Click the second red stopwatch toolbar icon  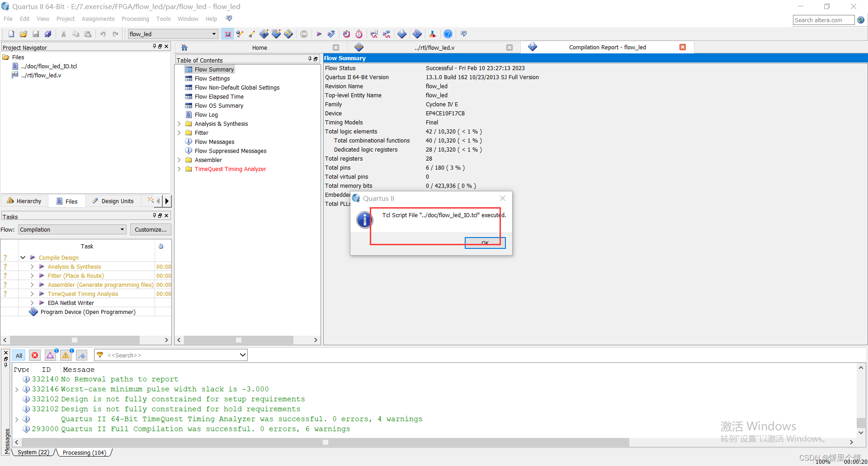click(359, 34)
